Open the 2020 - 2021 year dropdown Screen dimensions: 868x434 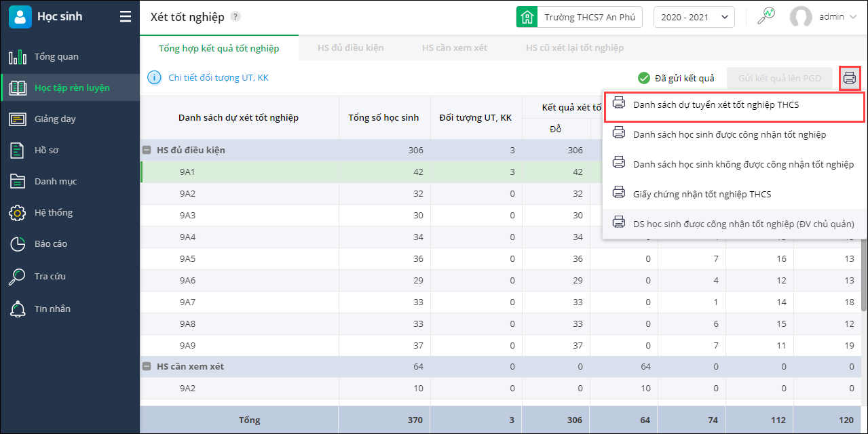[694, 17]
